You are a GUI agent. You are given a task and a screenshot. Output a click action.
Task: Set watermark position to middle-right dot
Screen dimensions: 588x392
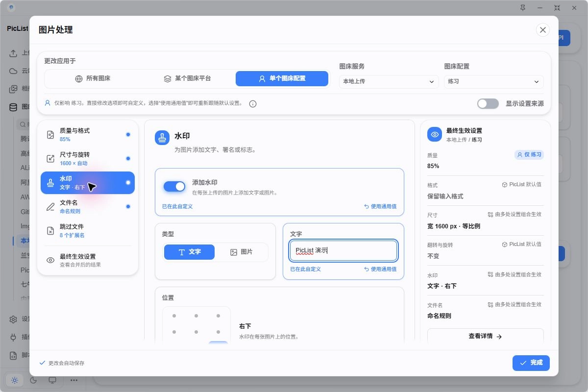click(x=218, y=332)
